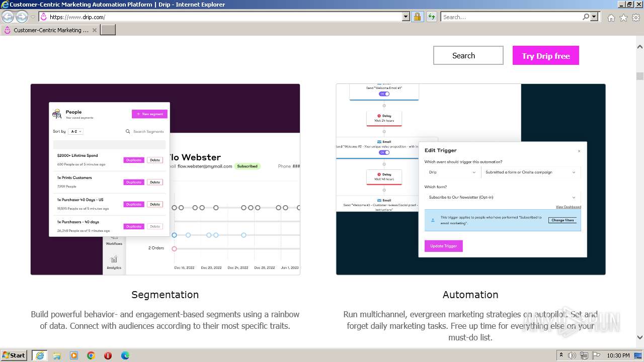644x362 pixels.
Task: Click the page scroll up arrow
Action: pyautogui.click(x=640, y=47)
